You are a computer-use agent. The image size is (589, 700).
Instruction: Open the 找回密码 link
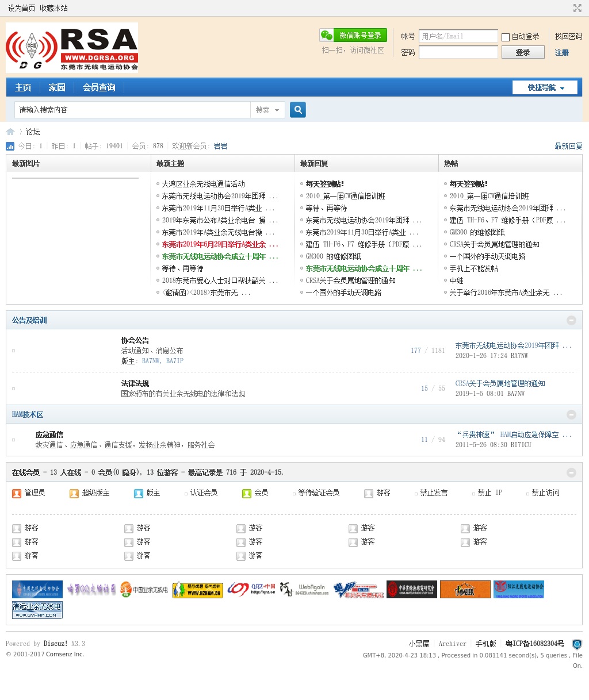(x=568, y=36)
